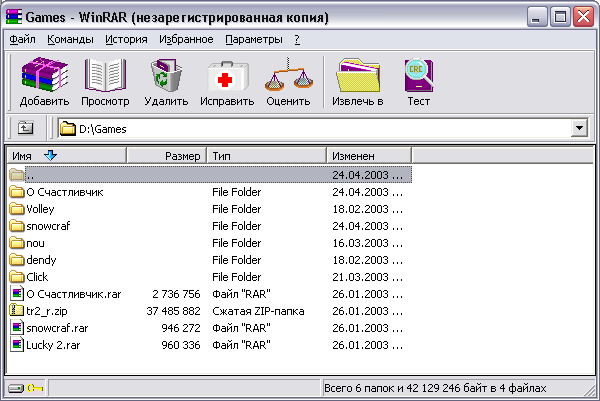Select the Click folder icon
Image resolution: width=600 pixels, height=401 pixels.
click(17, 277)
